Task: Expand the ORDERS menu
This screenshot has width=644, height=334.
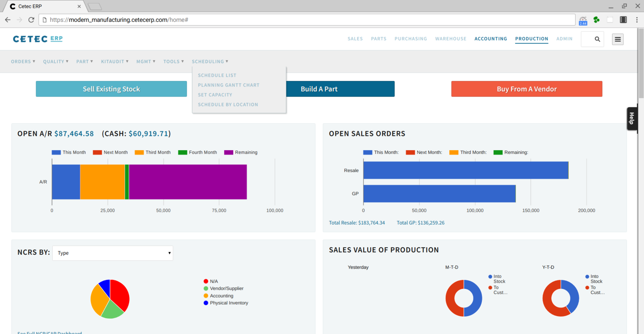Action: [23, 61]
